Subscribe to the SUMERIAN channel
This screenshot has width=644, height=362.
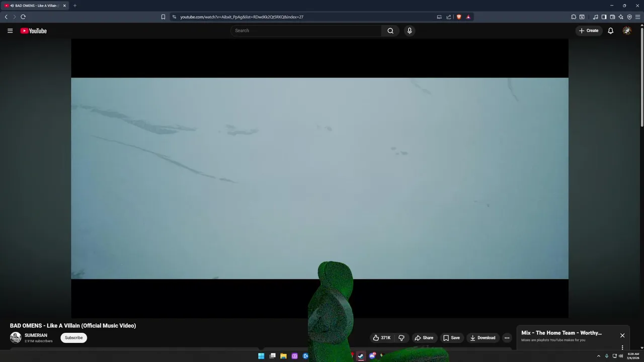[x=73, y=338]
